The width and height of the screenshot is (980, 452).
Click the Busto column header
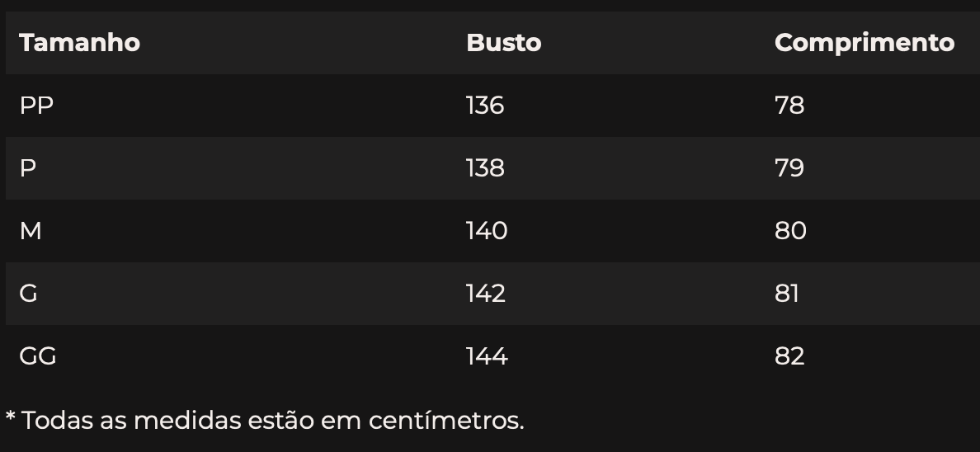tap(504, 43)
